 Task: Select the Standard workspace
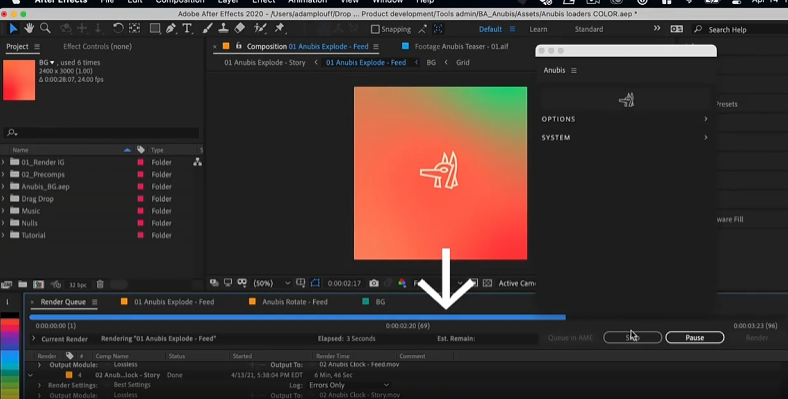click(588, 29)
